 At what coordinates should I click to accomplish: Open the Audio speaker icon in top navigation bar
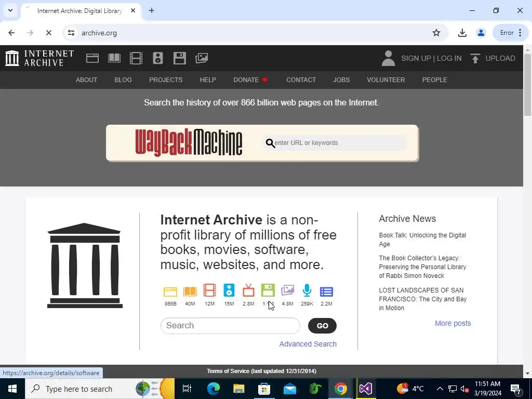click(158, 58)
